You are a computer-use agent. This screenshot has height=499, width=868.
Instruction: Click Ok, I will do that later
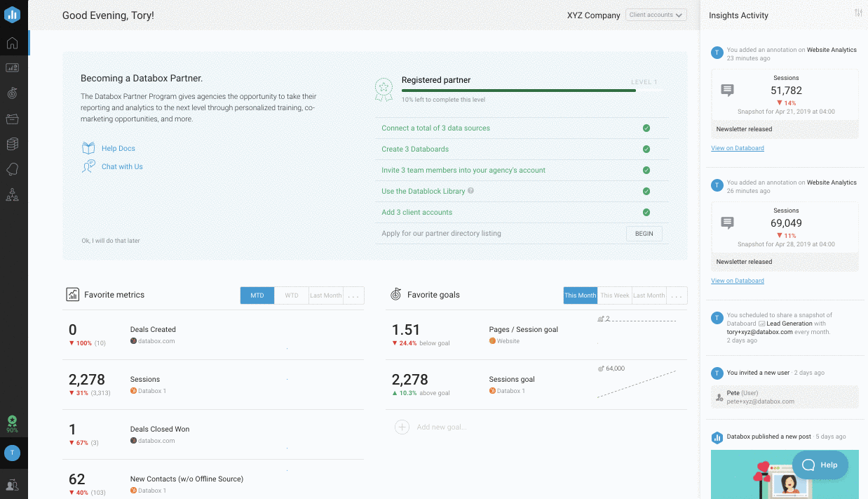pyautogui.click(x=111, y=241)
